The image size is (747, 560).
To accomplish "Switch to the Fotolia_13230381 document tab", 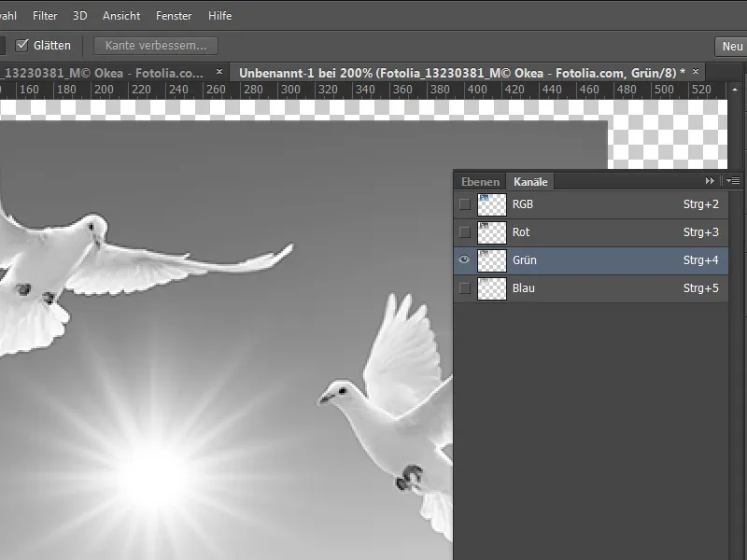I will tap(104, 73).
